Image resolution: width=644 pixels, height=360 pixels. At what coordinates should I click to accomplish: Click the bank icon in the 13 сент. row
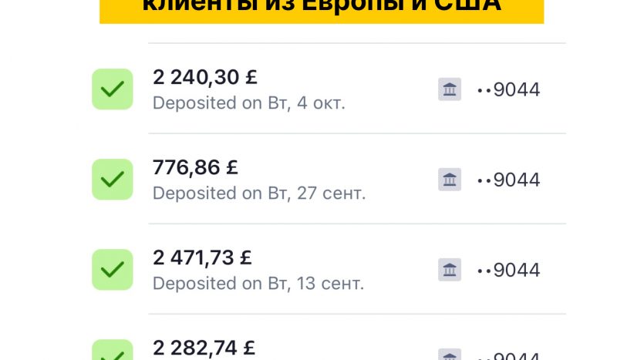(x=450, y=270)
